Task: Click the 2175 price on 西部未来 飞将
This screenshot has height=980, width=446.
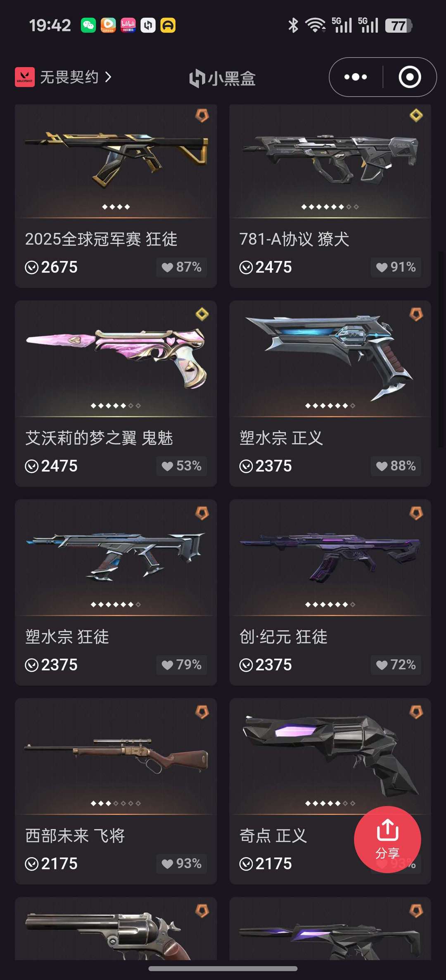Action: coord(51,864)
